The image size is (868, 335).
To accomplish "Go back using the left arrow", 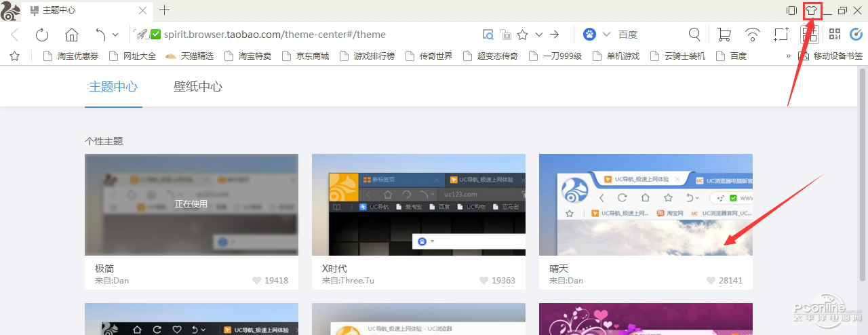I will coord(15,35).
